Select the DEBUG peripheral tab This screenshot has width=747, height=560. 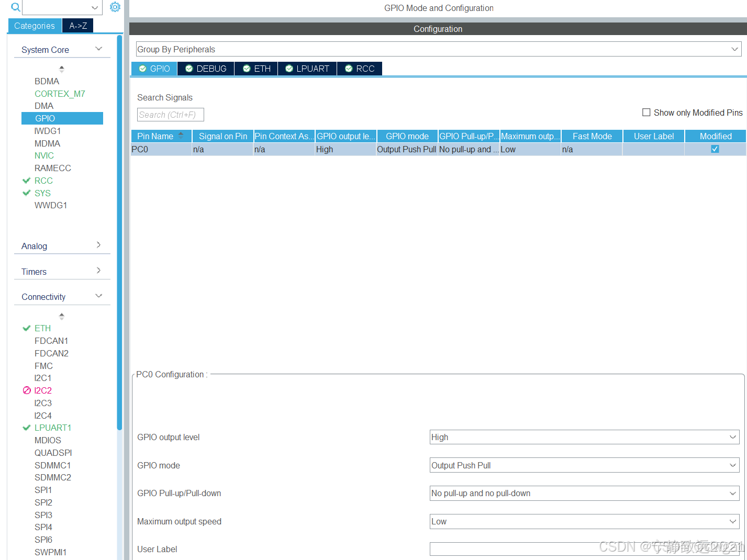coord(206,69)
